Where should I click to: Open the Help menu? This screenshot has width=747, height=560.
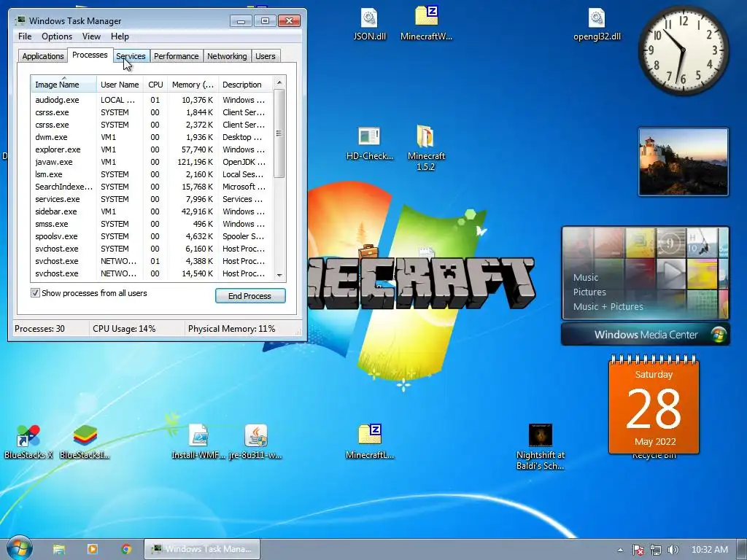[120, 36]
